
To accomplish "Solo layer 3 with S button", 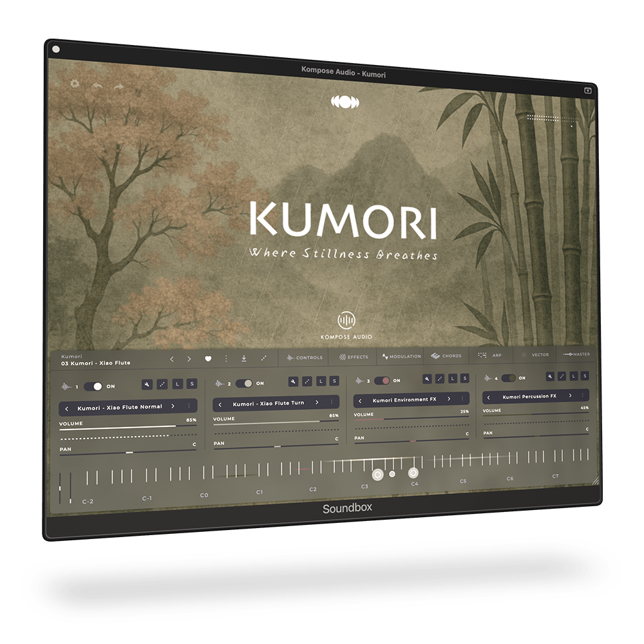I will coord(464,378).
